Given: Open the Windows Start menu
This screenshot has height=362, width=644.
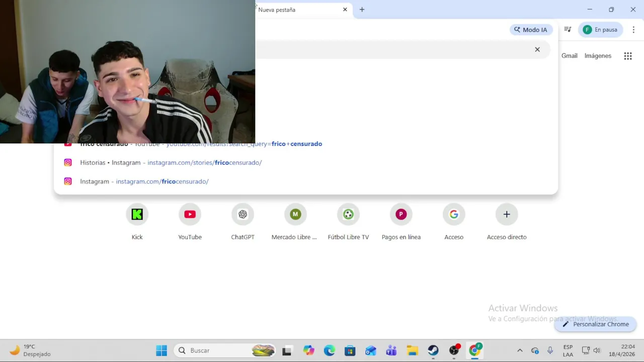Looking at the screenshot, I should click(x=162, y=350).
